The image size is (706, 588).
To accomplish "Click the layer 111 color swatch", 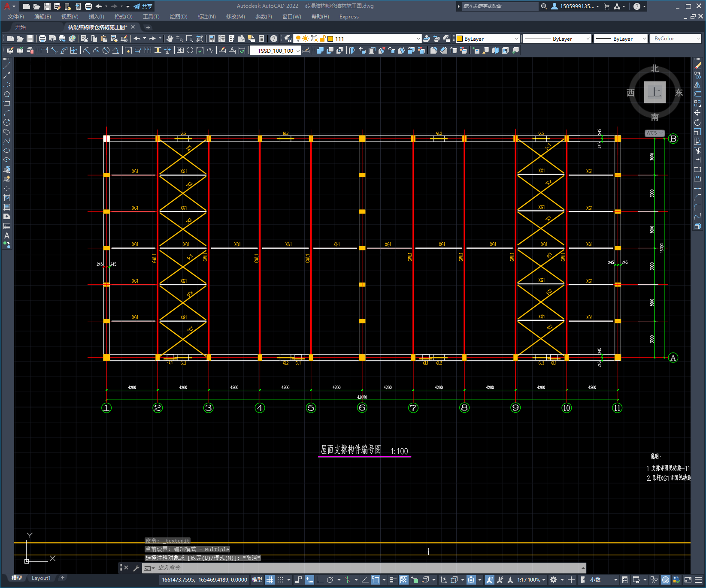I will 330,39.
